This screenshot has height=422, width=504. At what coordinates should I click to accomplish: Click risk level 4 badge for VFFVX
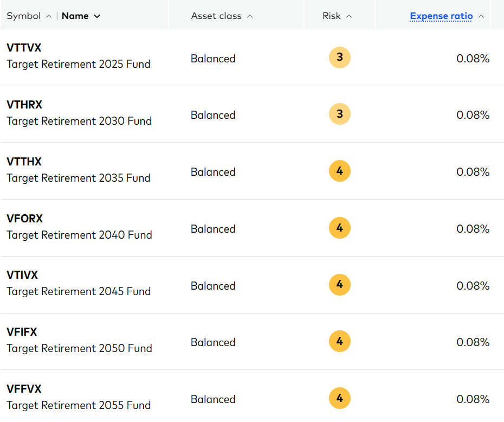click(340, 399)
